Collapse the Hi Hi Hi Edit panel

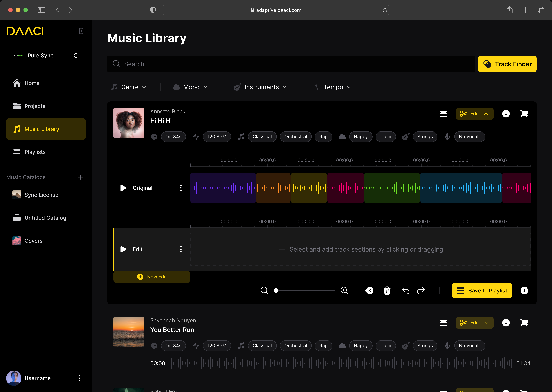click(x=474, y=114)
